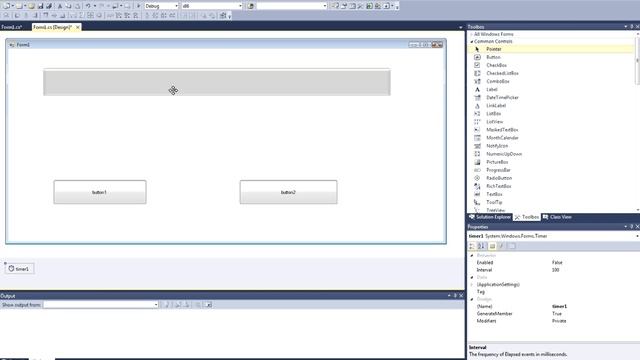This screenshot has width=640, height=360.
Task: Switch to the Form1.cs code tab
Action: click(x=11, y=27)
